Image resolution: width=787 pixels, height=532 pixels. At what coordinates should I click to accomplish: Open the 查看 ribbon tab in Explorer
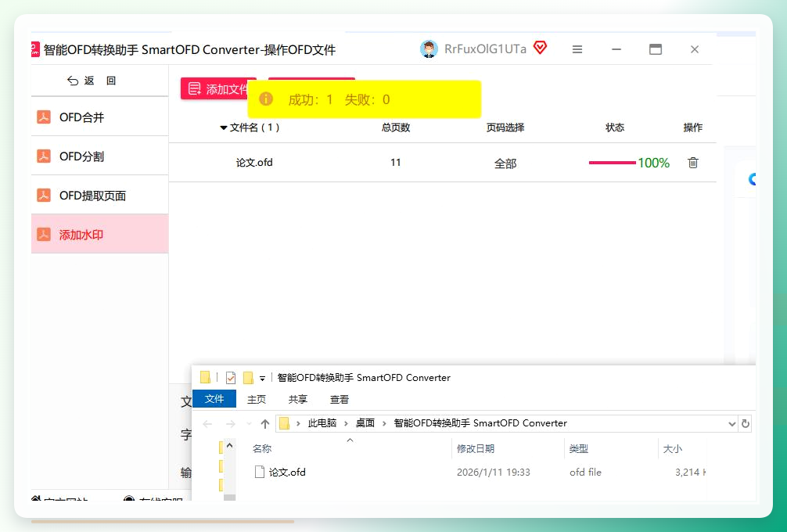(x=340, y=400)
